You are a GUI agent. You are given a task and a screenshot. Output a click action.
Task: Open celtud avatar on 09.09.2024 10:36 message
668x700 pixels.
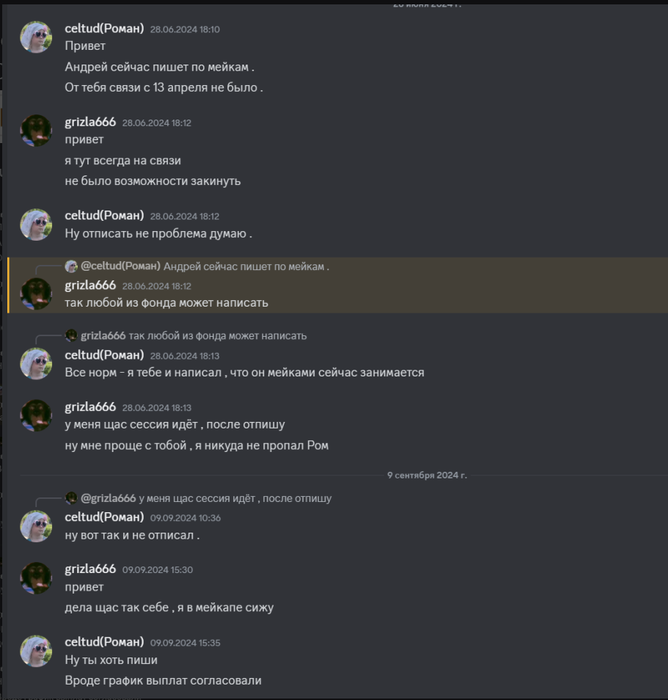tap(36, 526)
